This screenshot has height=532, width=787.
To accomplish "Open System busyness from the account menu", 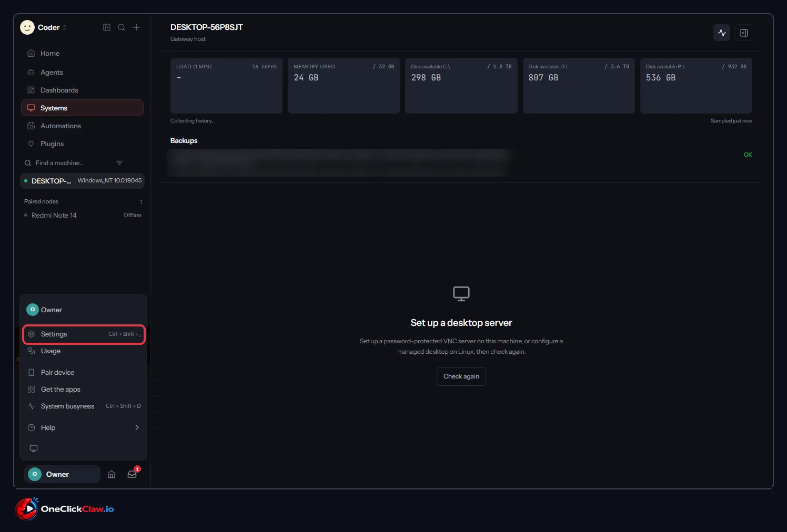I will tap(84, 406).
